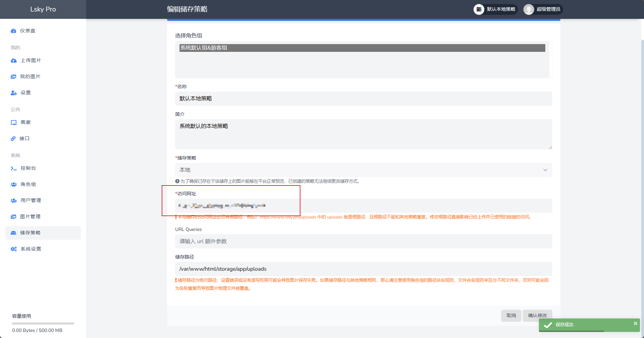Click the 编辑储存策略 page title
Screen dimensions: 644x338
coord(187,9)
